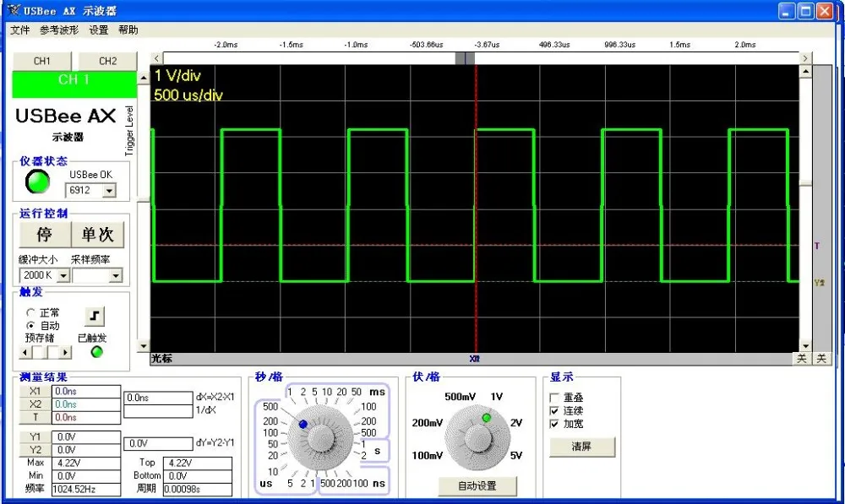Click the green CH 1 channel banner
Image resolution: width=845 pixels, height=504 pixels.
pos(74,84)
